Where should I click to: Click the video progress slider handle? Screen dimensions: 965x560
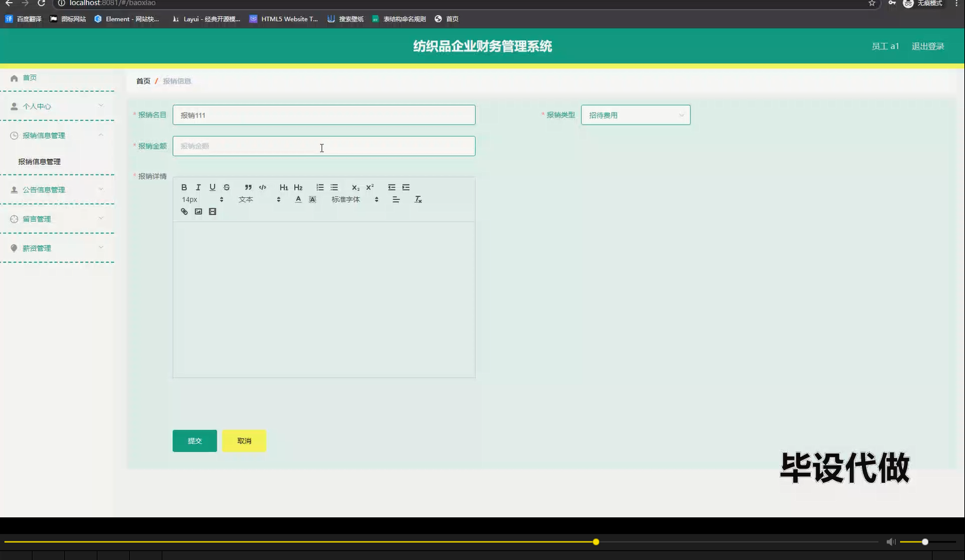596,542
